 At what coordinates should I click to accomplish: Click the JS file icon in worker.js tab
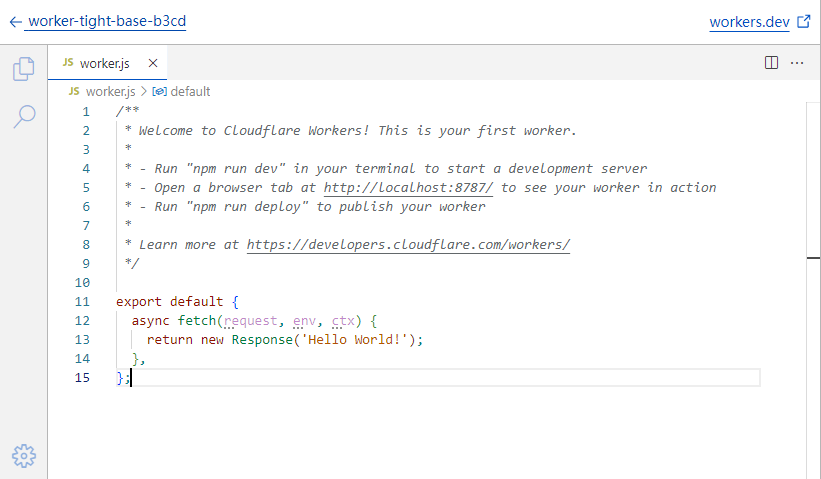[x=68, y=63]
